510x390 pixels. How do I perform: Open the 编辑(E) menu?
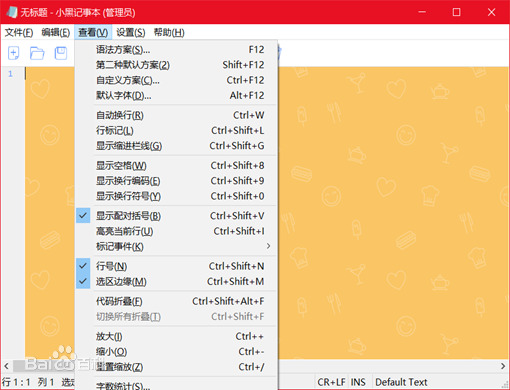tap(56, 32)
